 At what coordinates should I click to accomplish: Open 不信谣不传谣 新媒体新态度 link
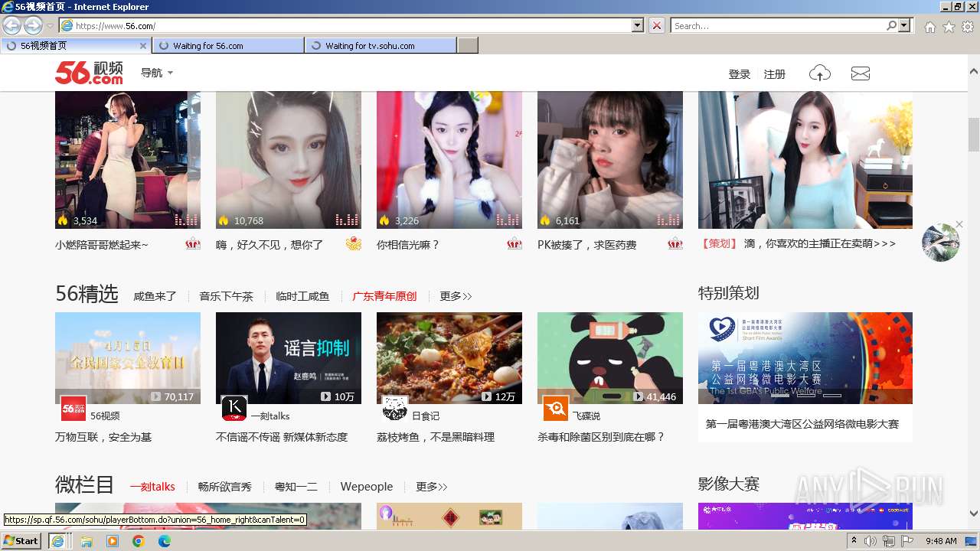[282, 437]
